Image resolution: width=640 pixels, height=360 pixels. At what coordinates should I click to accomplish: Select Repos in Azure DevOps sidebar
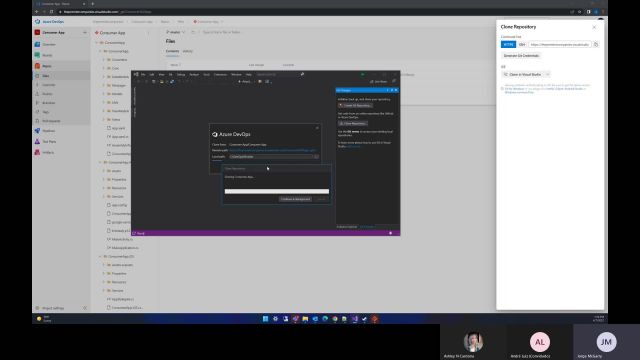point(47,66)
